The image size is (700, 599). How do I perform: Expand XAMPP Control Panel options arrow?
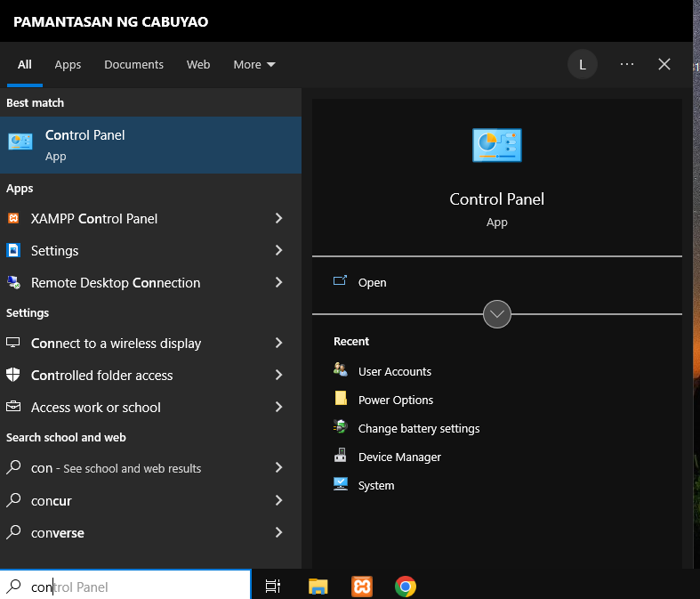[x=279, y=218]
